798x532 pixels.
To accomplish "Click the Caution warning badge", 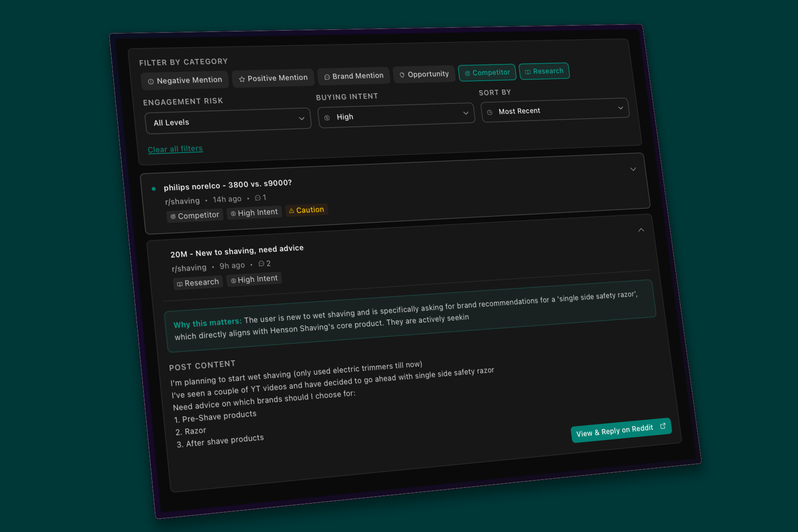I will 306,210.
